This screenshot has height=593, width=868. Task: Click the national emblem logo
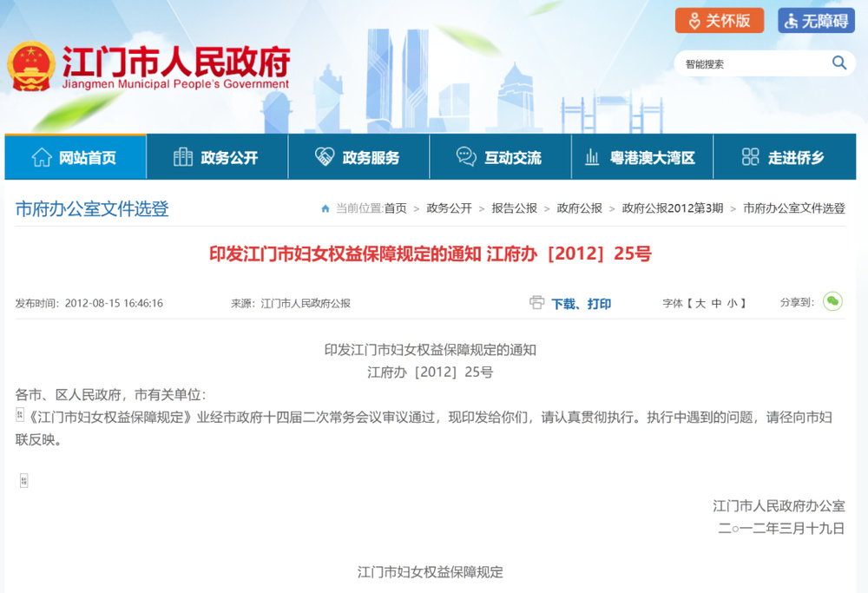(30, 65)
